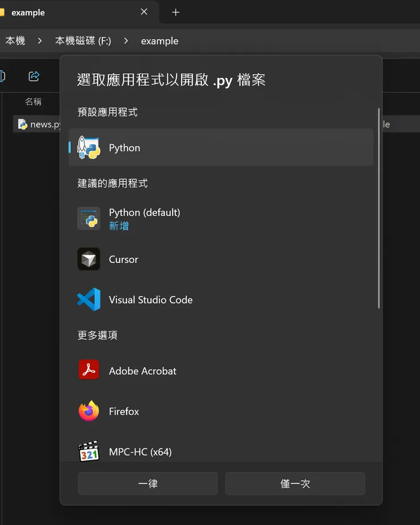This screenshot has width=420, height=525.
Task: Sort by the 名稱 column header
Action: click(x=33, y=102)
